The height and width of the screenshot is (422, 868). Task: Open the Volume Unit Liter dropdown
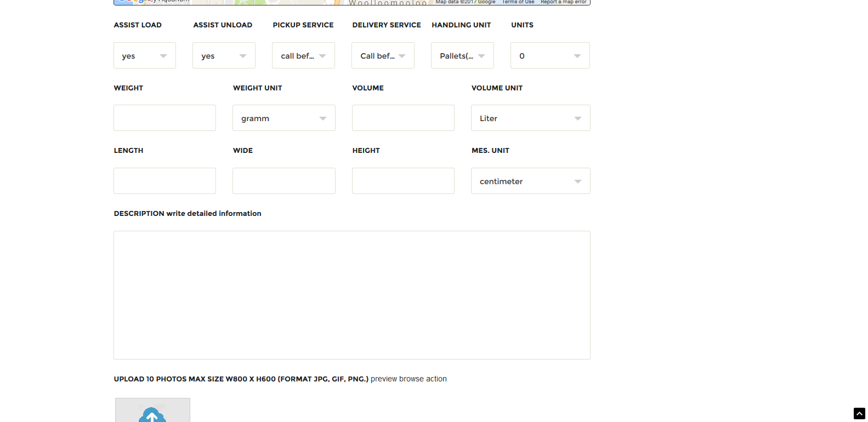click(530, 118)
